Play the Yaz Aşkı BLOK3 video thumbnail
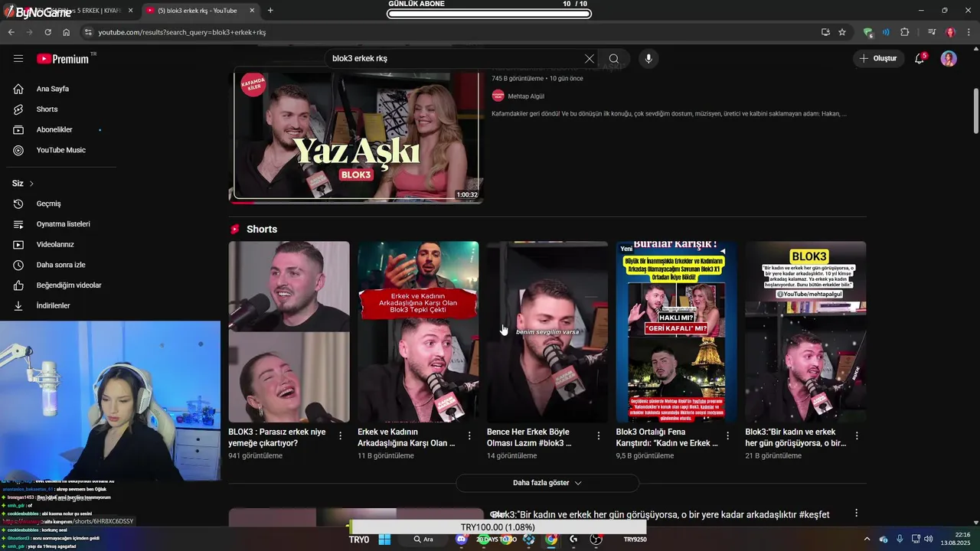The image size is (980, 551). coord(357,137)
